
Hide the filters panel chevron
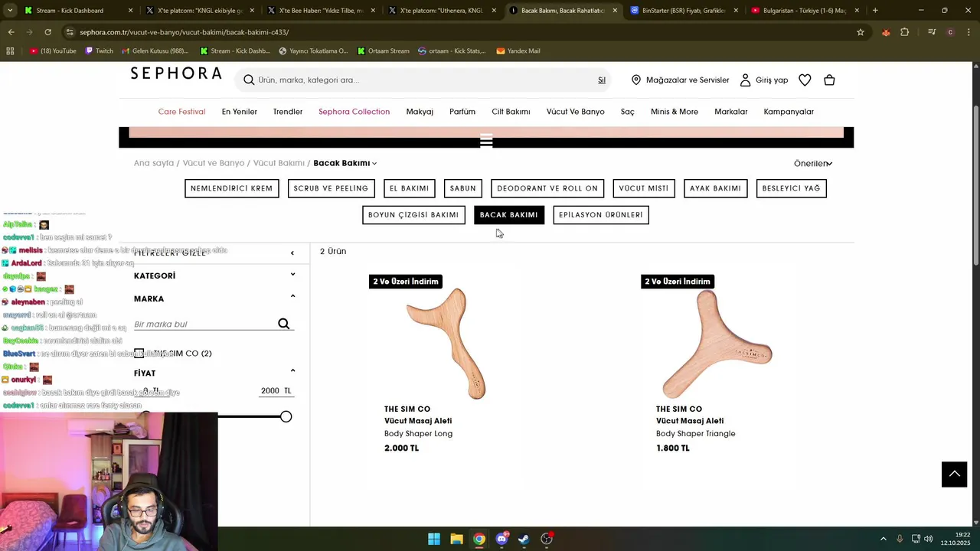click(292, 253)
